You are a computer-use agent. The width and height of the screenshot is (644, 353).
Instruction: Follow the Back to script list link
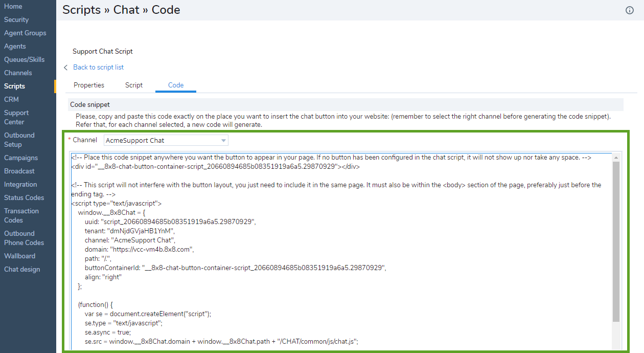(x=98, y=68)
